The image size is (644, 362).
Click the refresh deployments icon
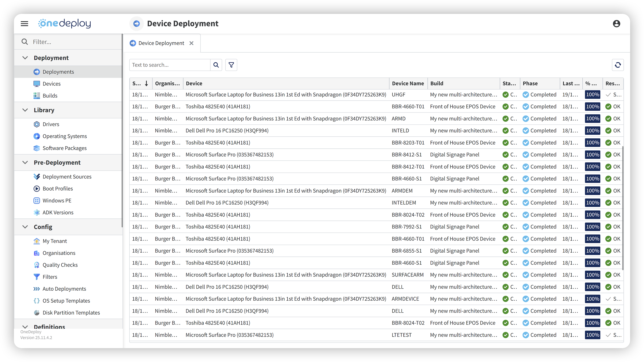618,65
